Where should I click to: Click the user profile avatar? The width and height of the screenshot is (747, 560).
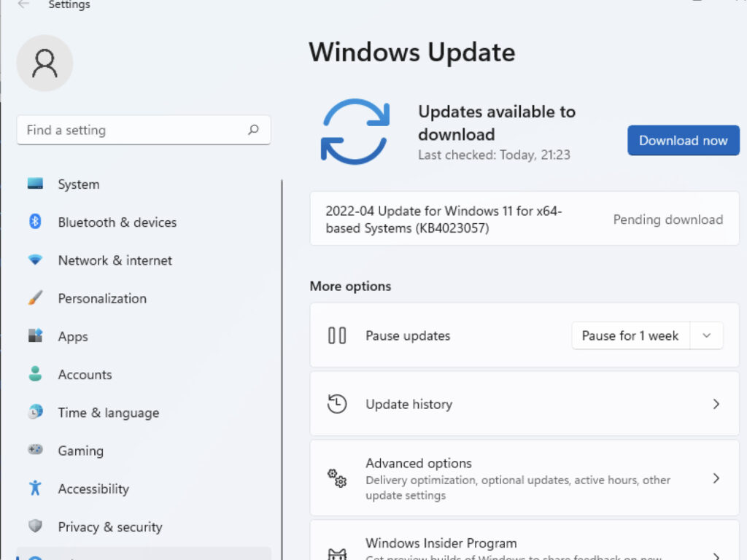44,63
